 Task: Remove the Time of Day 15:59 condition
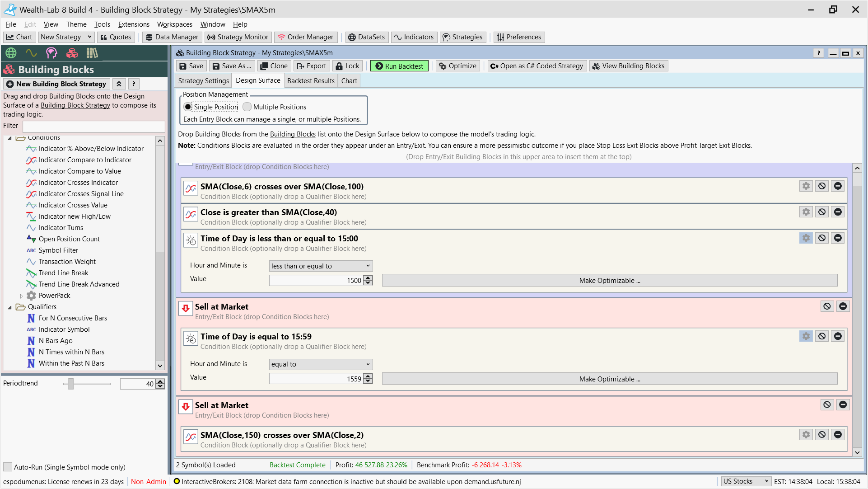coord(837,336)
